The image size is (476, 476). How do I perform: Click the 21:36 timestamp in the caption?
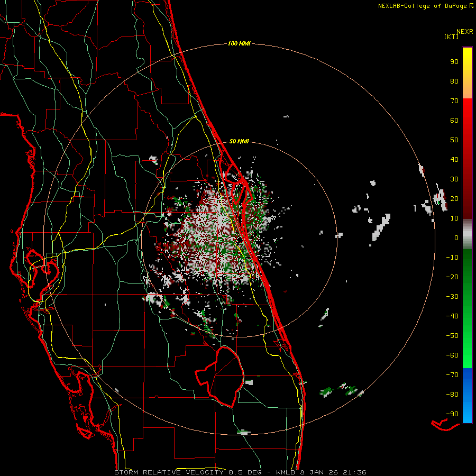click(x=354, y=472)
